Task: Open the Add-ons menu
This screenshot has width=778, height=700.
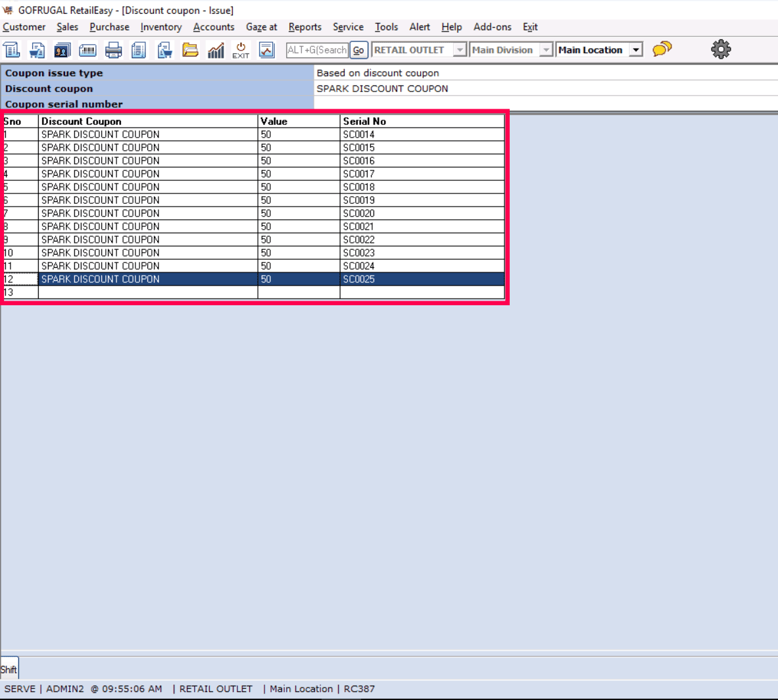Action: click(x=492, y=27)
